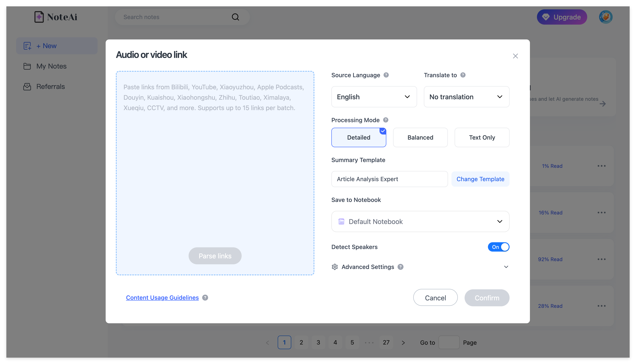Click the Upgrade diamond icon
This screenshot has width=636, height=364.
[545, 17]
